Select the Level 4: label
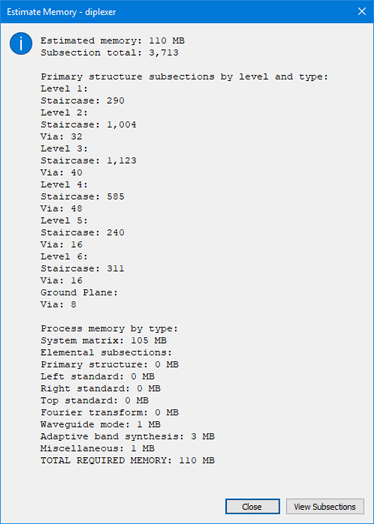Viewport: 374px width, 524px height. point(64,185)
